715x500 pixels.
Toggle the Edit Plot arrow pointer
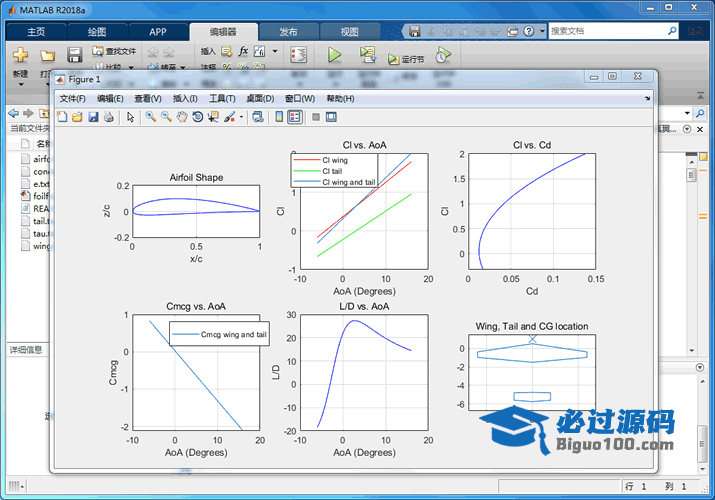[130, 117]
